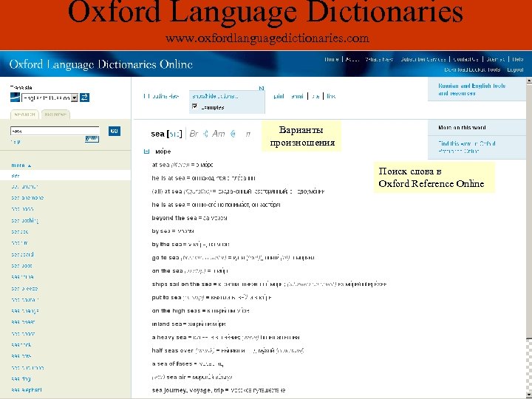Click the 'beyond the sea' example line

190,218
